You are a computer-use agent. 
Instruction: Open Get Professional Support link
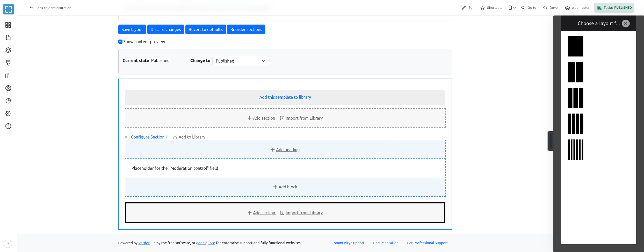click(x=427, y=243)
